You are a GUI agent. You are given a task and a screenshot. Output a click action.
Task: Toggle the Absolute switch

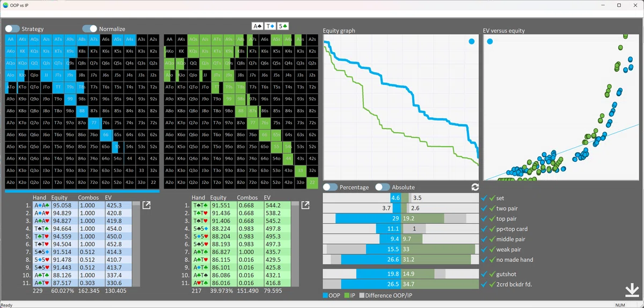point(382,187)
